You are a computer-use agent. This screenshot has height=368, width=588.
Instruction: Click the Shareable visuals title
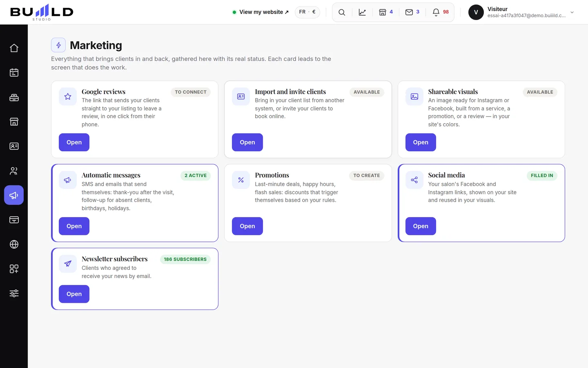[453, 92]
